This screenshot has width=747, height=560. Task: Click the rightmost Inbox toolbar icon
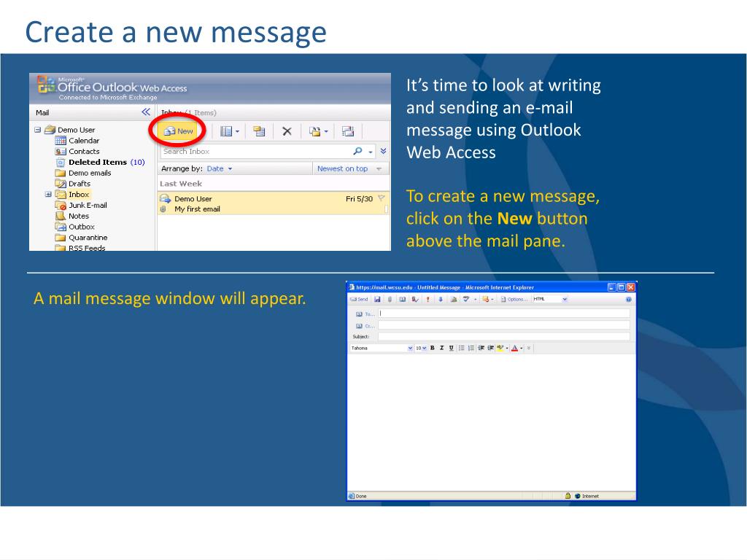click(x=348, y=131)
